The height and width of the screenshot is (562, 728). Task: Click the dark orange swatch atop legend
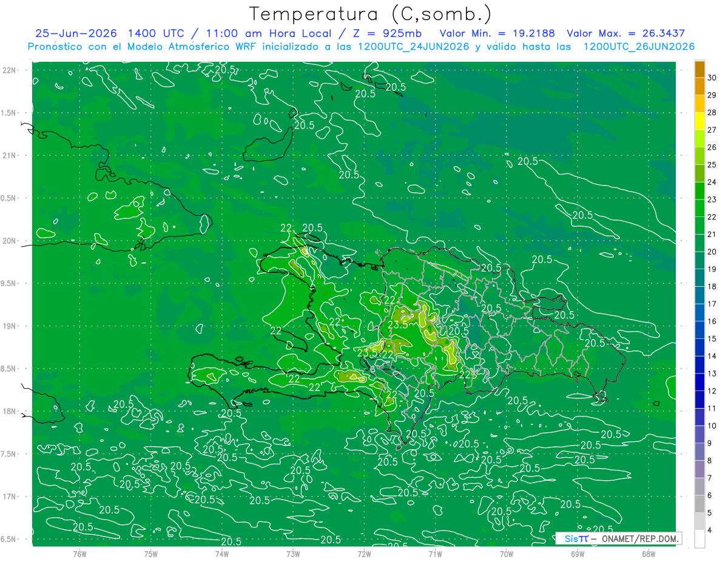pos(699,69)
